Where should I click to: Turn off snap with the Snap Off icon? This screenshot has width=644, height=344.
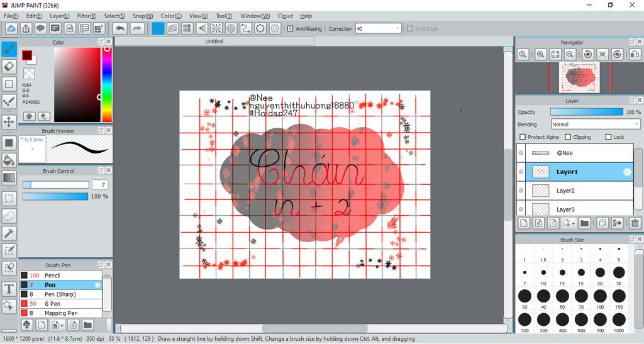point(158,28)
